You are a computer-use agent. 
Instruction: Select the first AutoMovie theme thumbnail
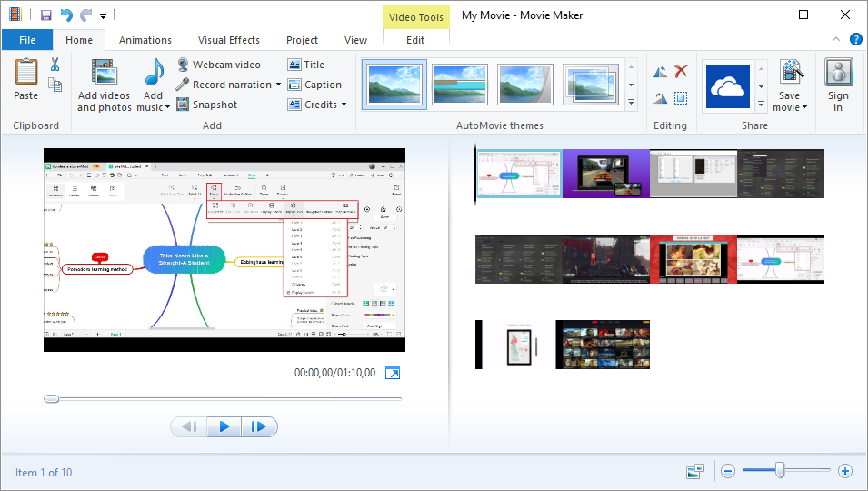tap(394, 85)
